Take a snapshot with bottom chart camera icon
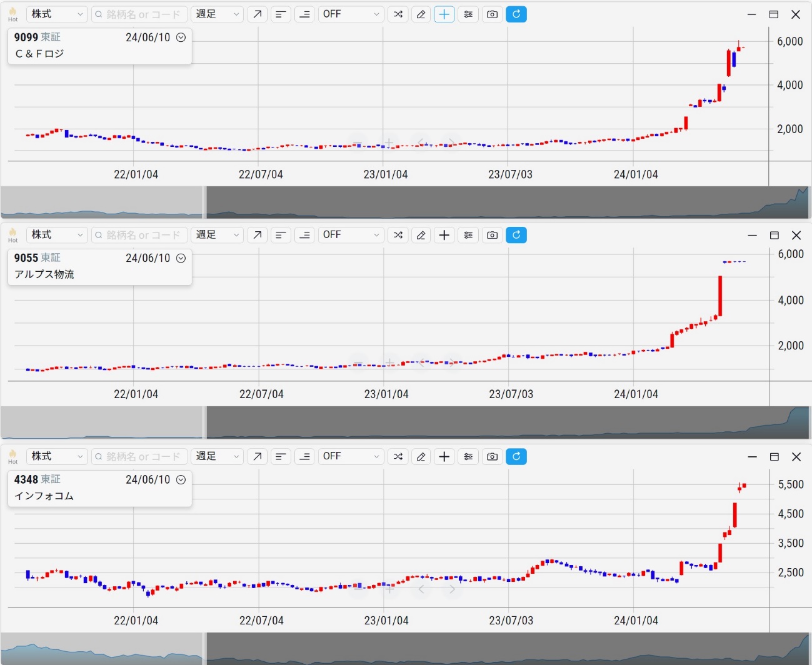This screenshot has height=665, width=812. [493, 456]
